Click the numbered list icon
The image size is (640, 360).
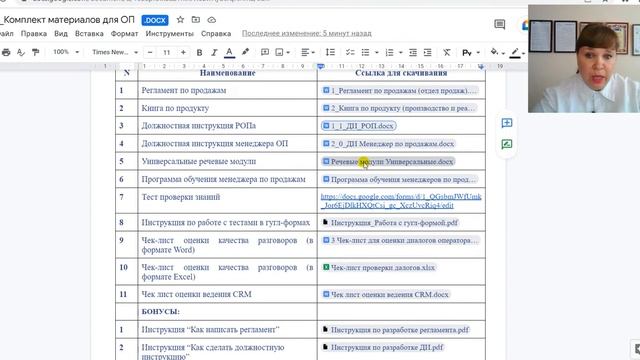pos(389,52)
